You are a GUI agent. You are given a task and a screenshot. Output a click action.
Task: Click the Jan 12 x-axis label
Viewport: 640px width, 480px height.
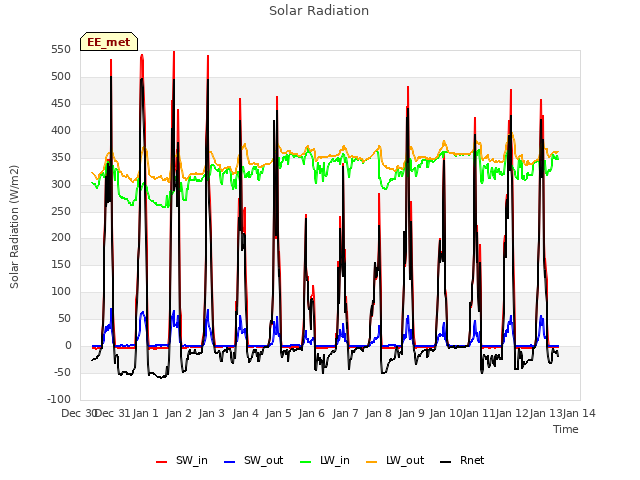pos(512,413)
